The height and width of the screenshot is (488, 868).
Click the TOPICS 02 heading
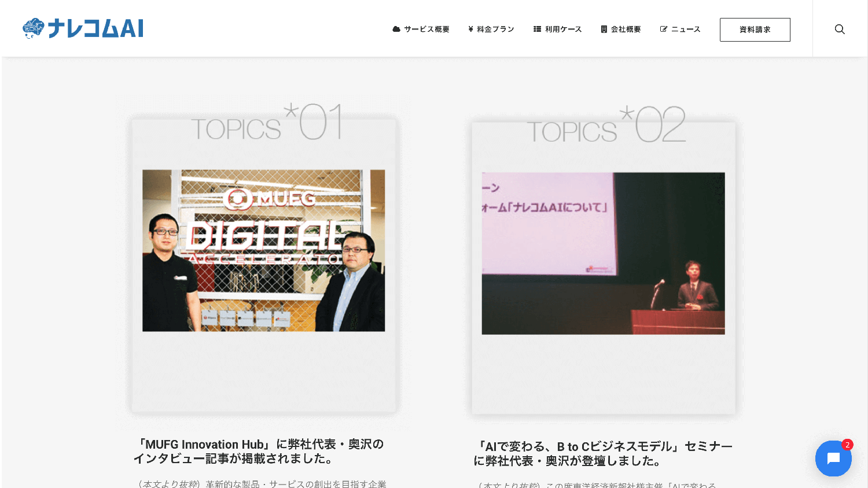point(606,124)
